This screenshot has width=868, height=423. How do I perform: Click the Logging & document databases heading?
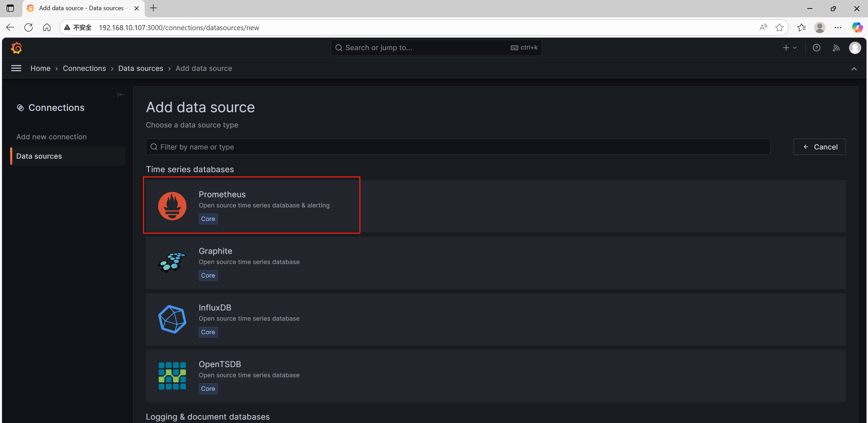tap(208, 417)
